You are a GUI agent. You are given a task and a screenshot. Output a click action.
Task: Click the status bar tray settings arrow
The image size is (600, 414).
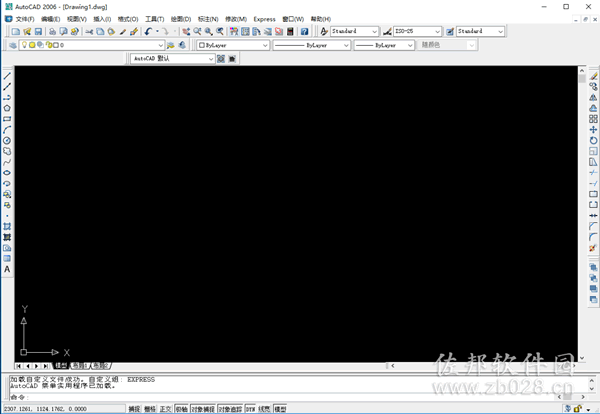click(588, 410)
